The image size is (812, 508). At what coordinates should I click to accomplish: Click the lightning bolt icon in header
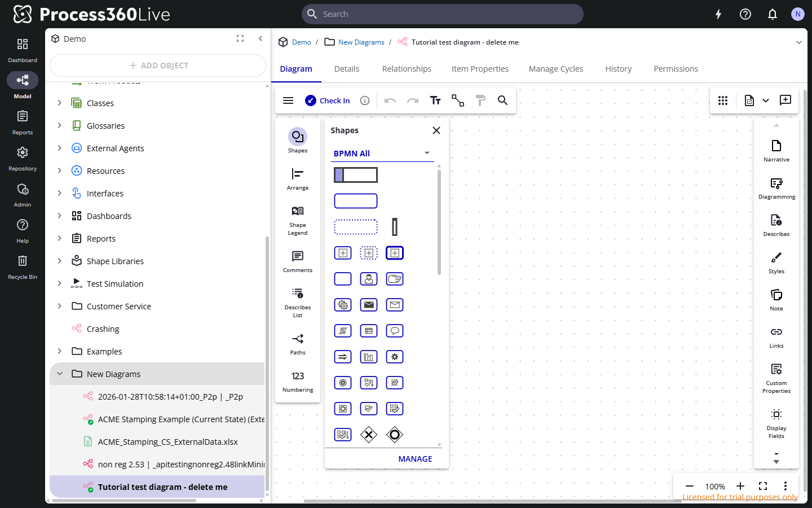pyautogui.click(x=718, y=14)
